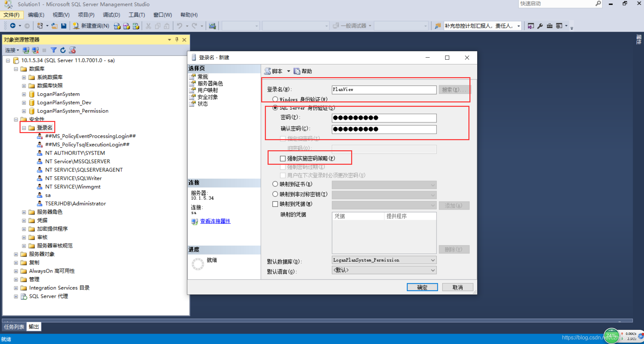This screenshot has width=644, height=344.
Task: Select 映射到非对称密钥 radio button
Action: click(275, 194)
